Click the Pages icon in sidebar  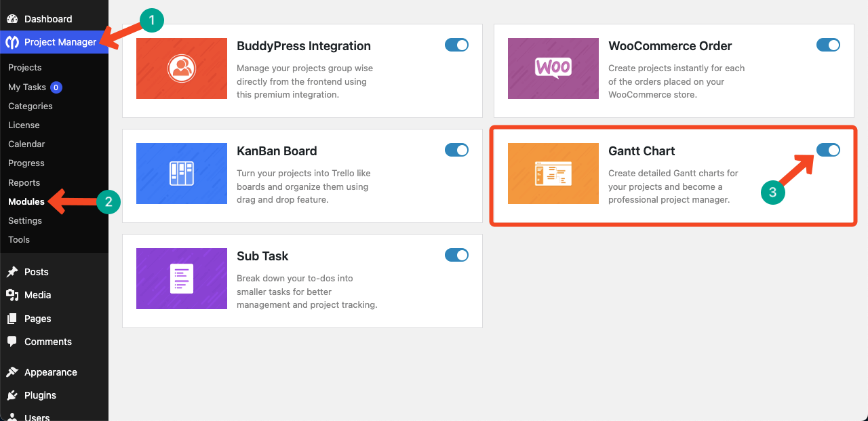pyautogui.click(x=12, y=319)
